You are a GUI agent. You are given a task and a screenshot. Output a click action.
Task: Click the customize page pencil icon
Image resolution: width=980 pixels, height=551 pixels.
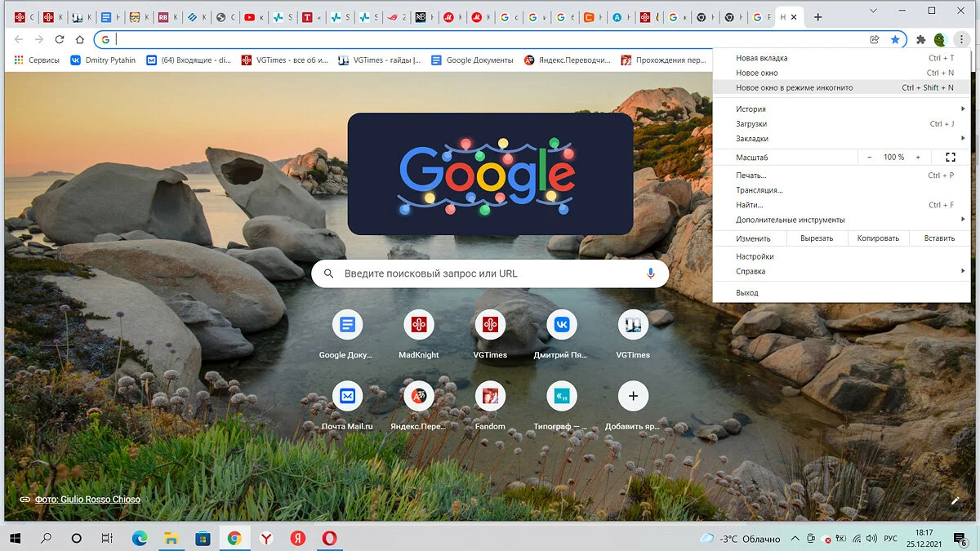pos(955,500)
